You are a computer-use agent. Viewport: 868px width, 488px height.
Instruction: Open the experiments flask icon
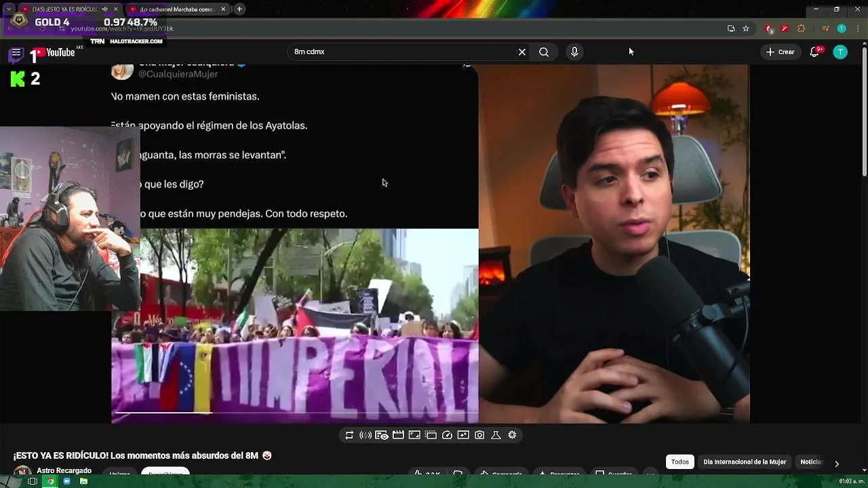[496, 435]
